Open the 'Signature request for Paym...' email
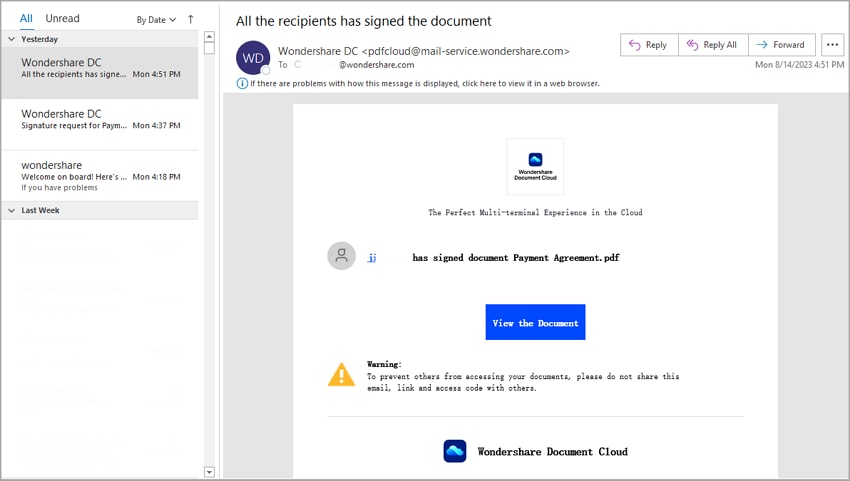Viewport: 850px width, 481px height. (100, 124)
